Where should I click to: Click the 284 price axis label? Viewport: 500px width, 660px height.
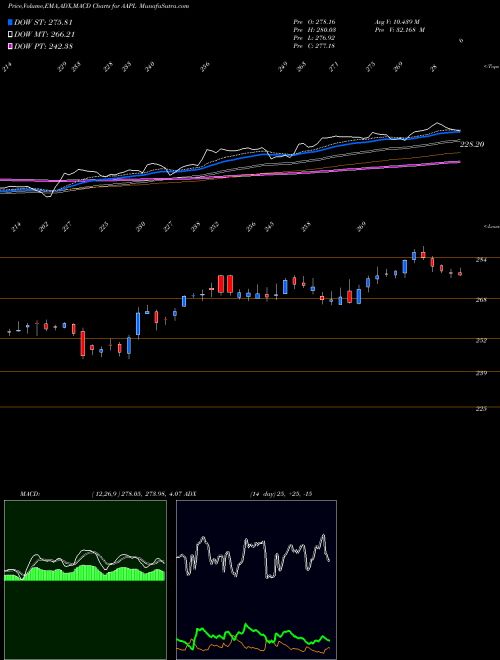pyautogui.click(x=481, y=260)
